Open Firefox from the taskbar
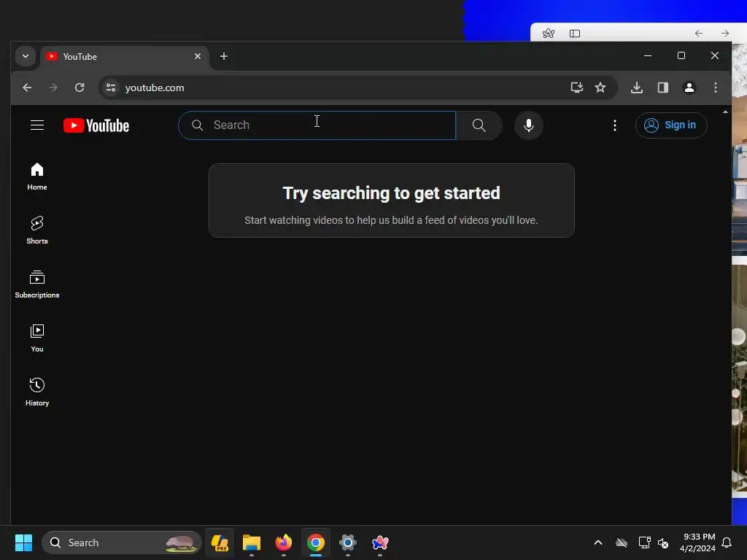747x560 pixels. coord(284,542)
